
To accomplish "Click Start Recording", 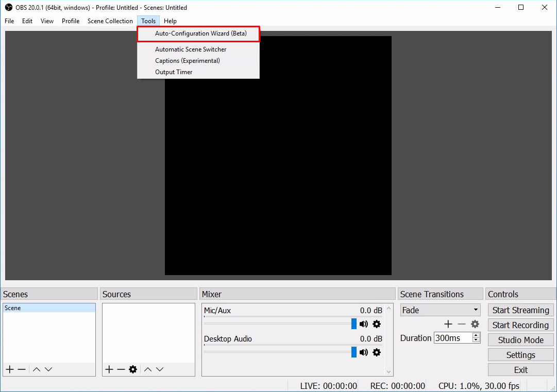I will 521,325.
